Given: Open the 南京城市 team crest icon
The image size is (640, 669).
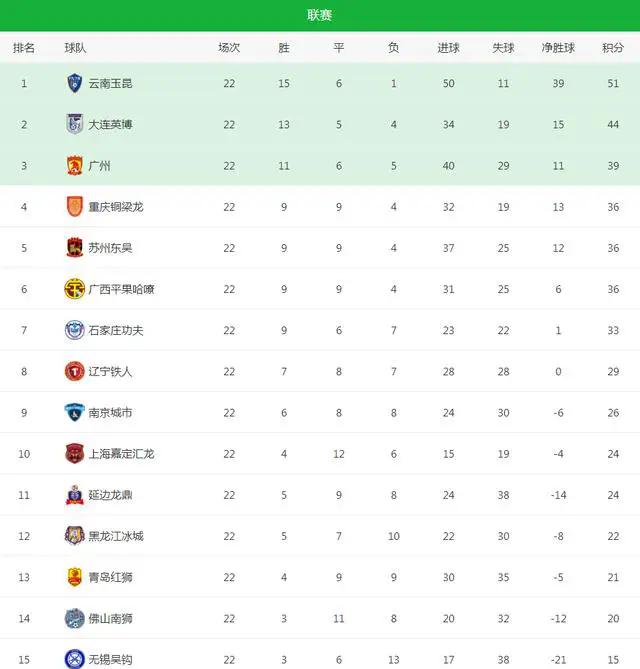Looking at the screenshot, I should [75, 412].
